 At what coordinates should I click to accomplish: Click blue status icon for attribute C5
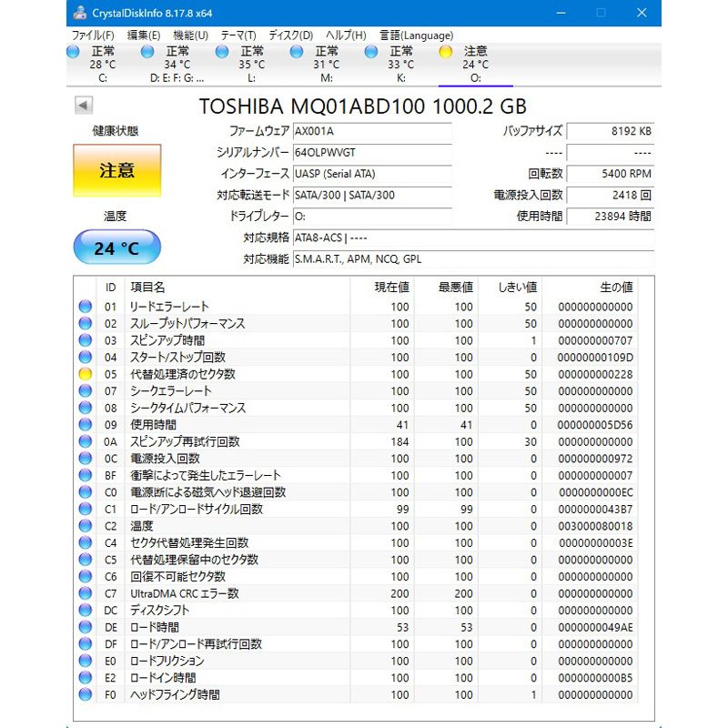click(x=86, y=560)
